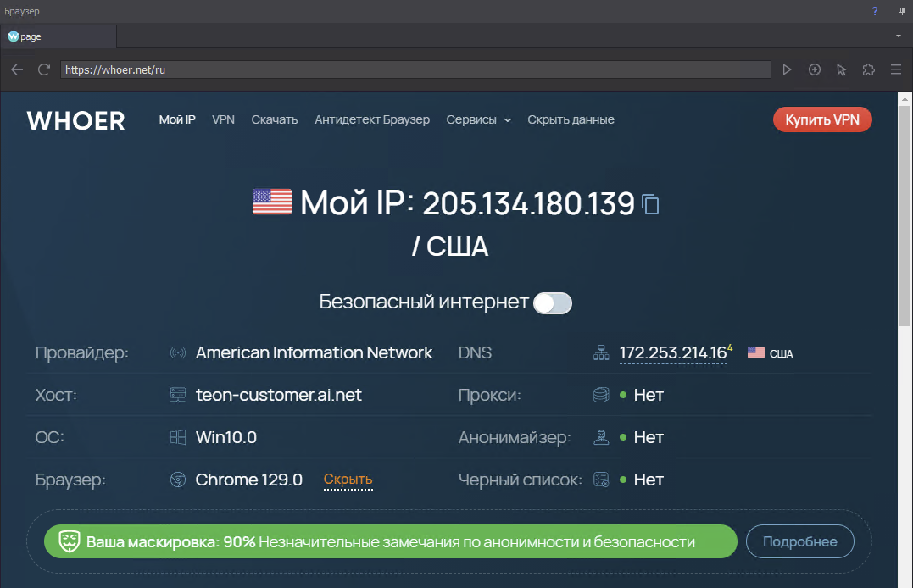Open the Скрыть данные menu item

click(x=571, y=119)
